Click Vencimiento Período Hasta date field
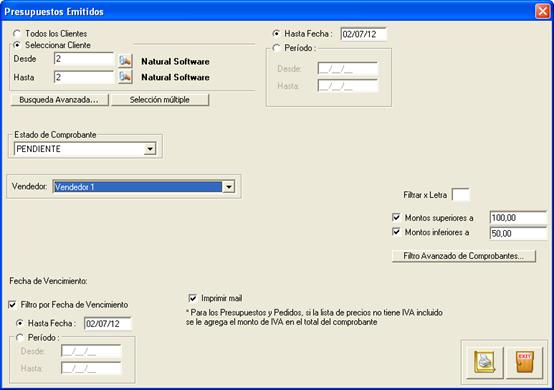 (x=91, y=368)
